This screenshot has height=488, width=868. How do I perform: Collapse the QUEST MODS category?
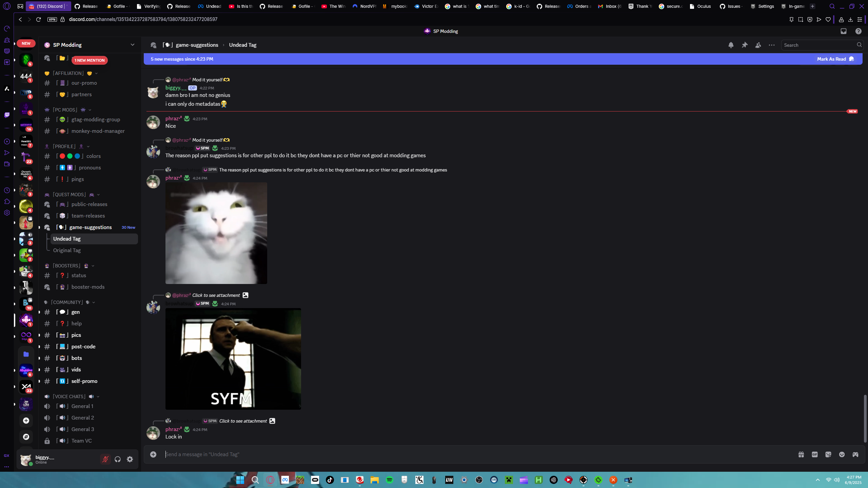(x=69, y=195)
